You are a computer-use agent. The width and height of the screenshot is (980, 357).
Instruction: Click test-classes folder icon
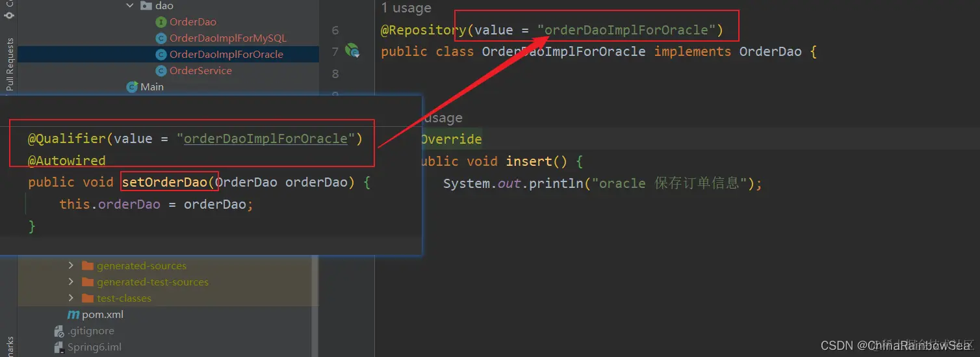pos(88,298)
